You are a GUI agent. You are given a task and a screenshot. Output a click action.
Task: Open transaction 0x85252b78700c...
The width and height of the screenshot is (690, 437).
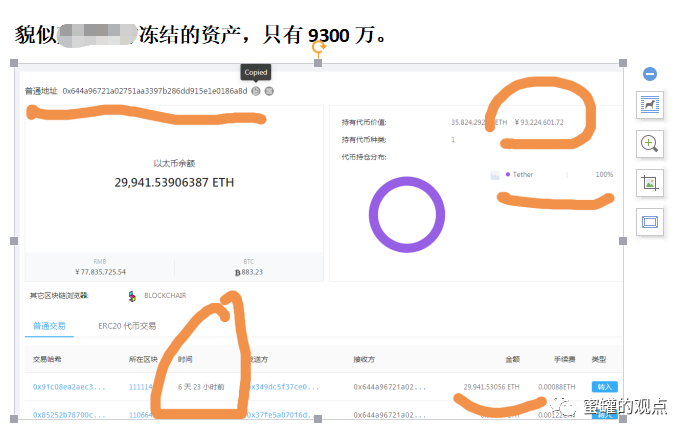pos(69,415)
